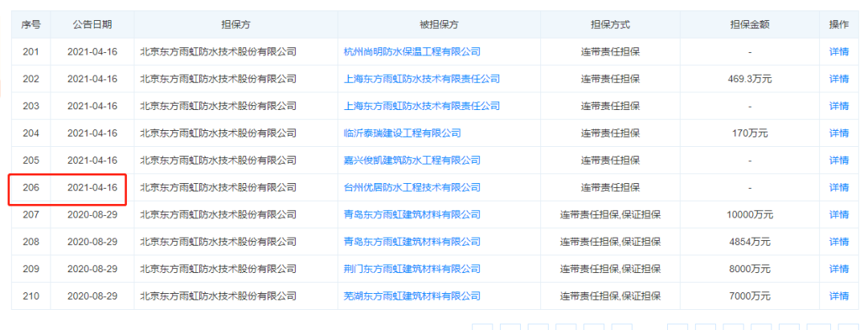Click 详情 for row 205

(838, 160)
